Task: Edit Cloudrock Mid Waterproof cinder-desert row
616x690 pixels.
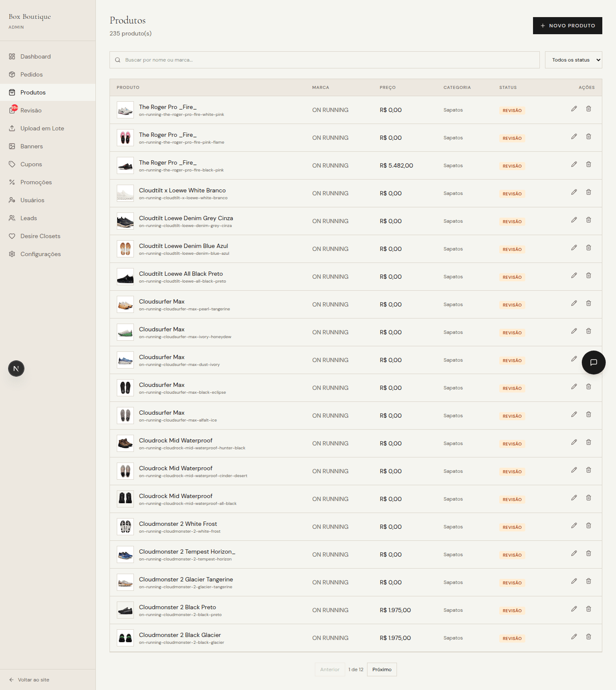Action: point(574,470)
